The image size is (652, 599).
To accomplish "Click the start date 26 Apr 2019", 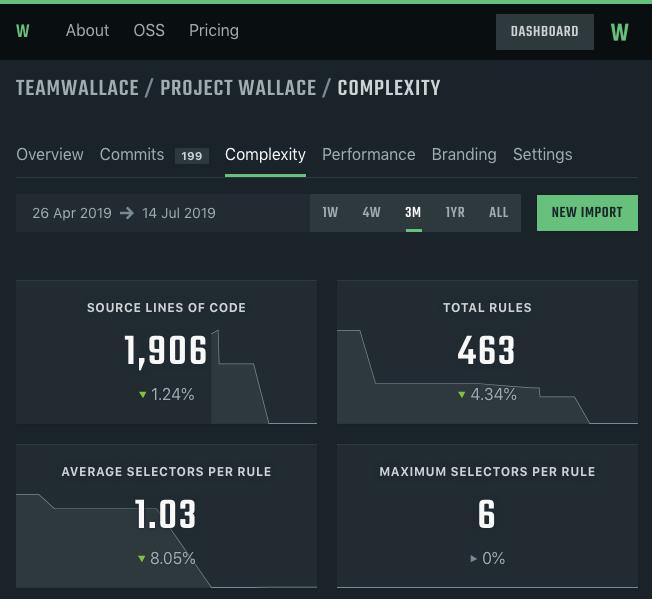I will pyautogui.click(x=72, y=213).
